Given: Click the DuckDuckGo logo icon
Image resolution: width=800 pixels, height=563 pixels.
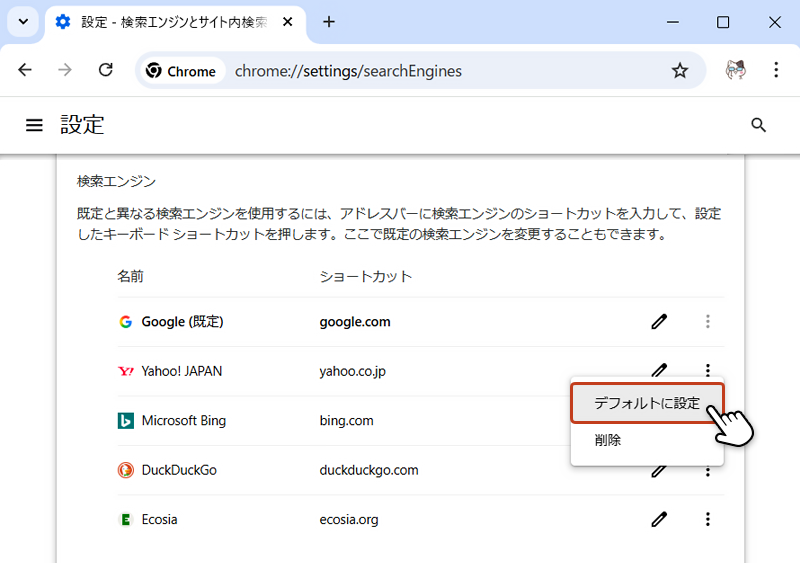Looking at the screenshot, I should [126, 470].
